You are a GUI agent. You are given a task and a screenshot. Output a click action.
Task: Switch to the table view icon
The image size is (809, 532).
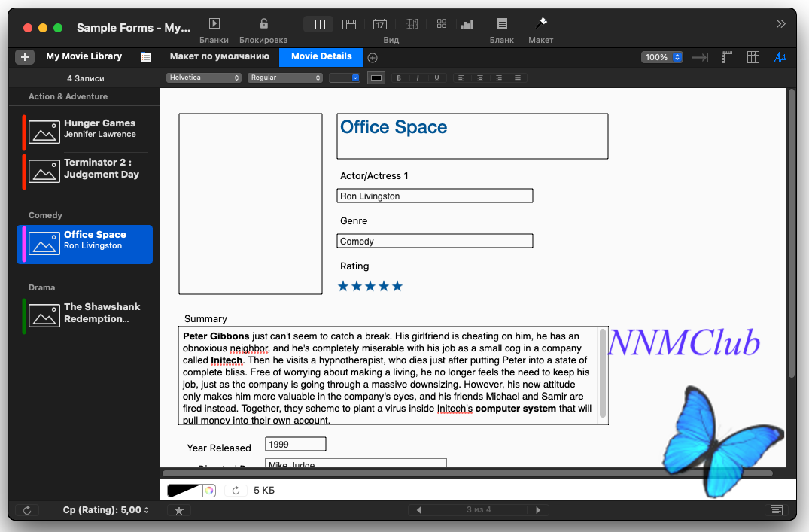coord(349,24)
